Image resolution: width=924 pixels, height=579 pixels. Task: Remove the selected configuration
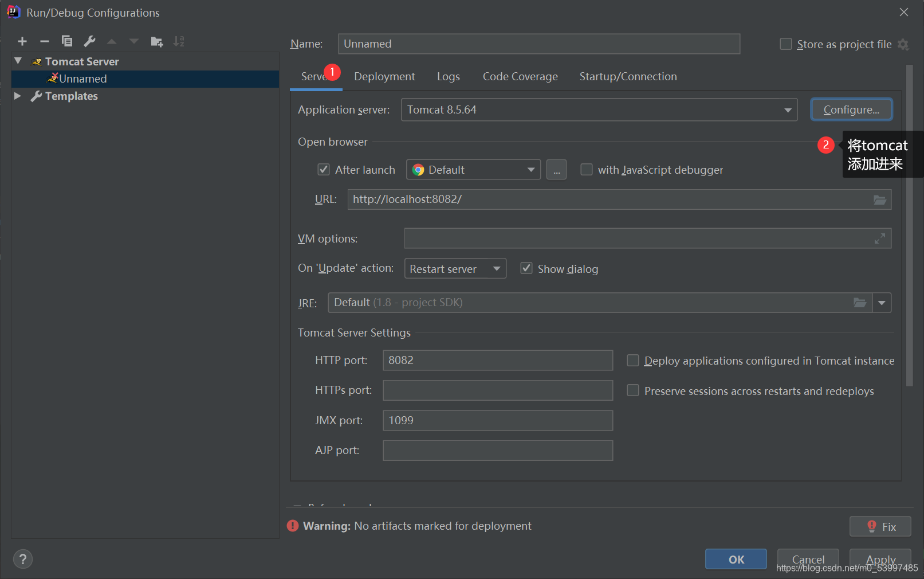click(45, 41)
